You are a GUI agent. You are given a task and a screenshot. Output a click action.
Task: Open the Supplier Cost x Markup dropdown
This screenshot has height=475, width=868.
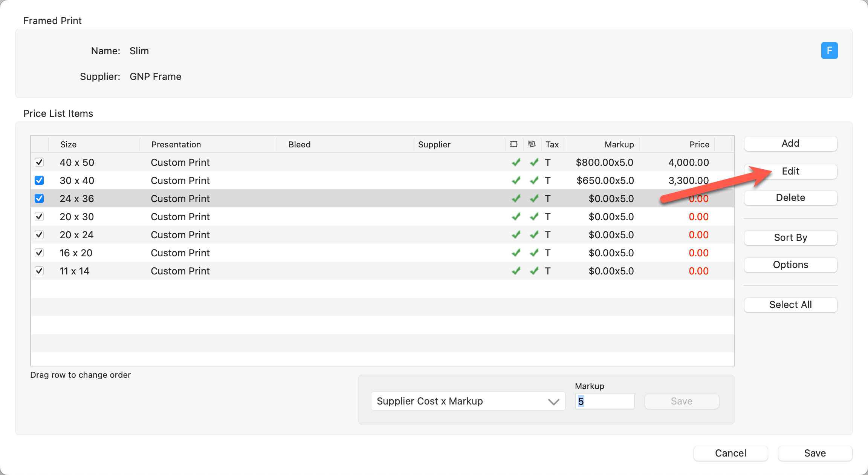click(468, 401)
